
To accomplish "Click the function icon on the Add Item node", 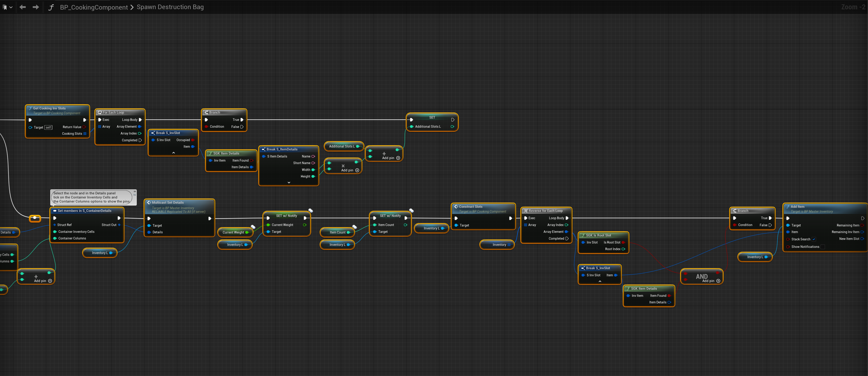I will click(x=788, y=207).
